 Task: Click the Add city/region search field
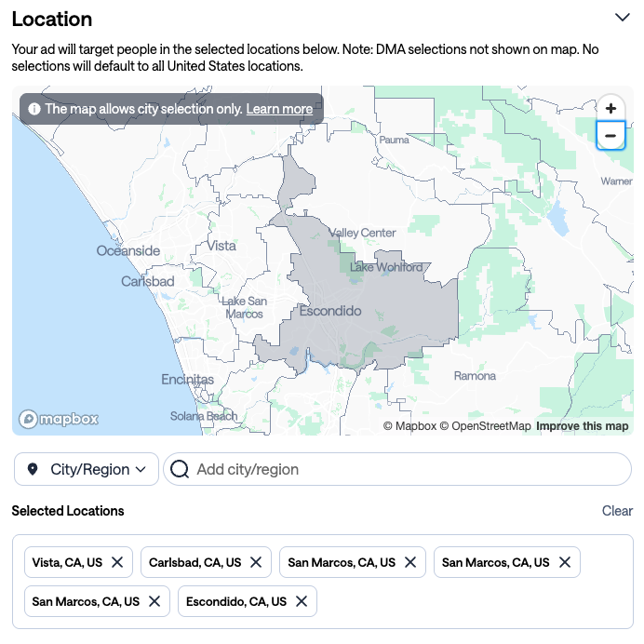pos(397,469)
